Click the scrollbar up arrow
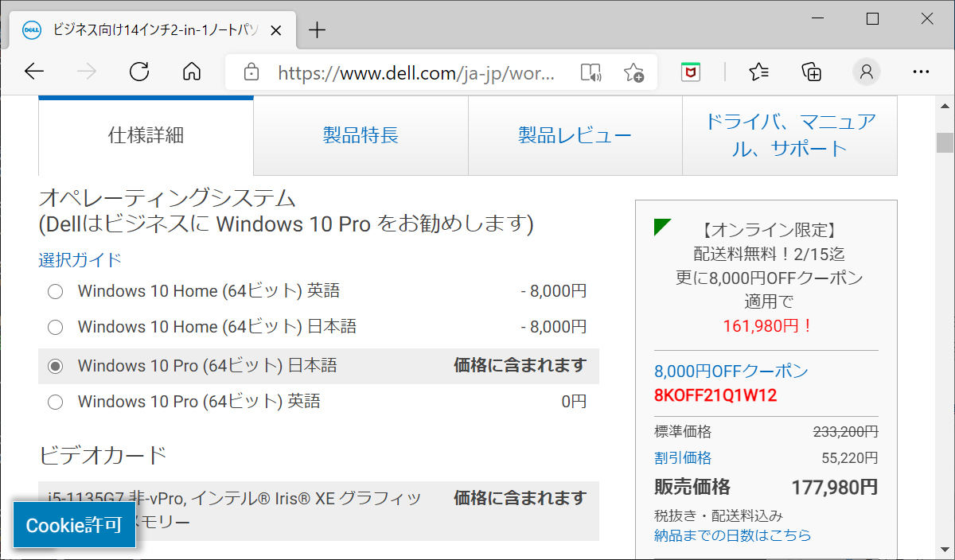Screen dimensions: 955x560 (x=945, y=107)
